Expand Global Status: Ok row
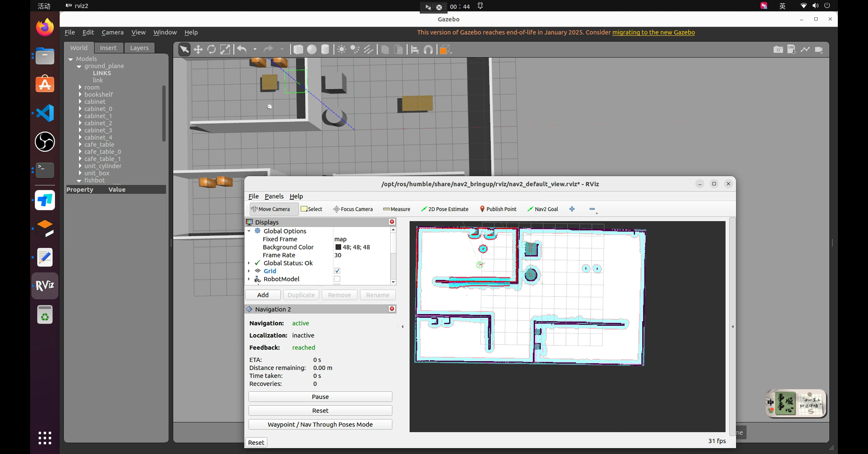 (x=249, y=263)
